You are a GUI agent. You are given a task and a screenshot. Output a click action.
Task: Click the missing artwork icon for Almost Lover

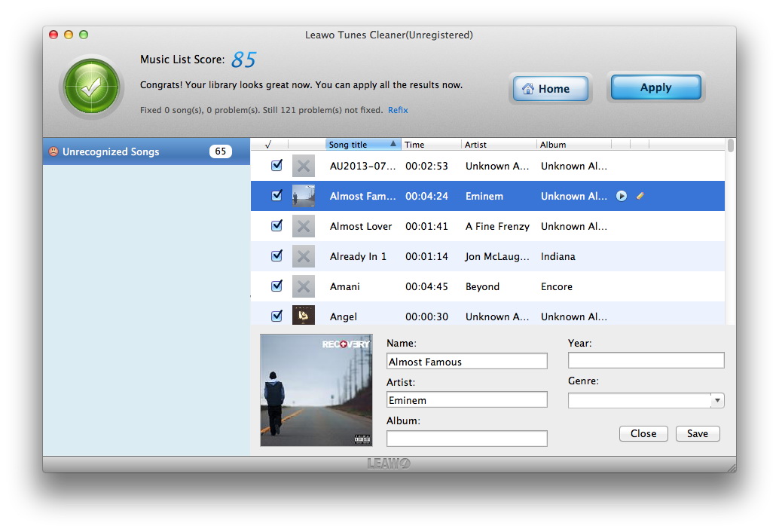tap(303, 226)
